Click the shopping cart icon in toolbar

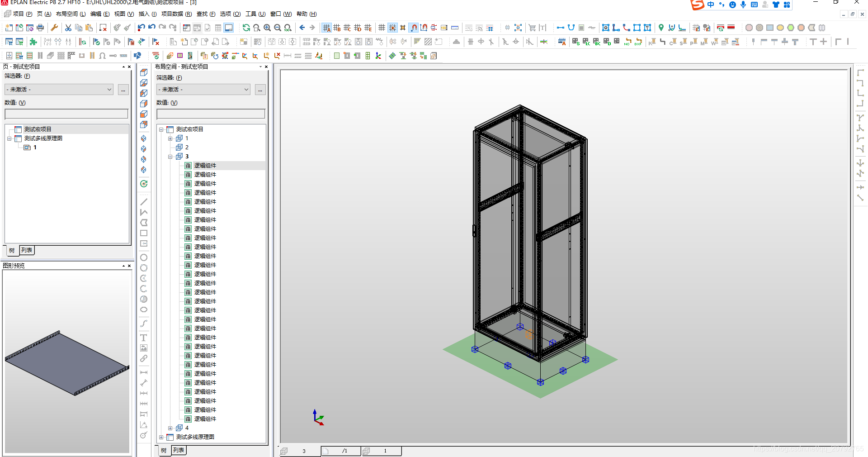532,28
